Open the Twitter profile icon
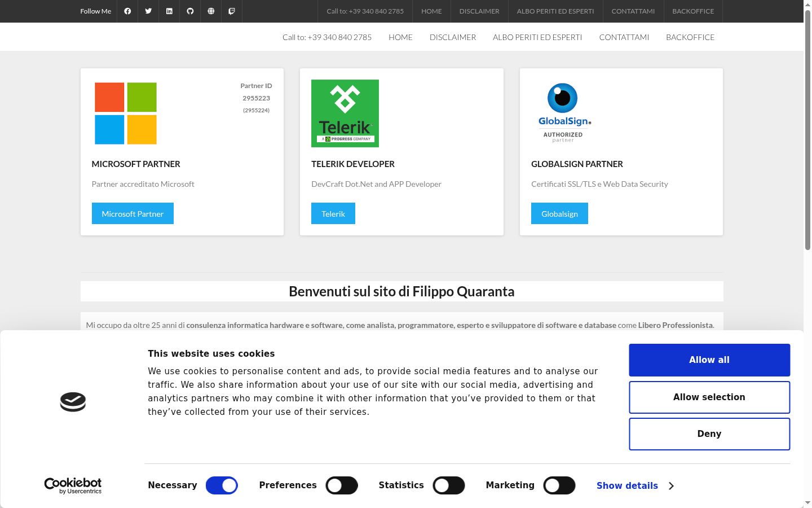The image size is (812, 508). coord(148,11)
